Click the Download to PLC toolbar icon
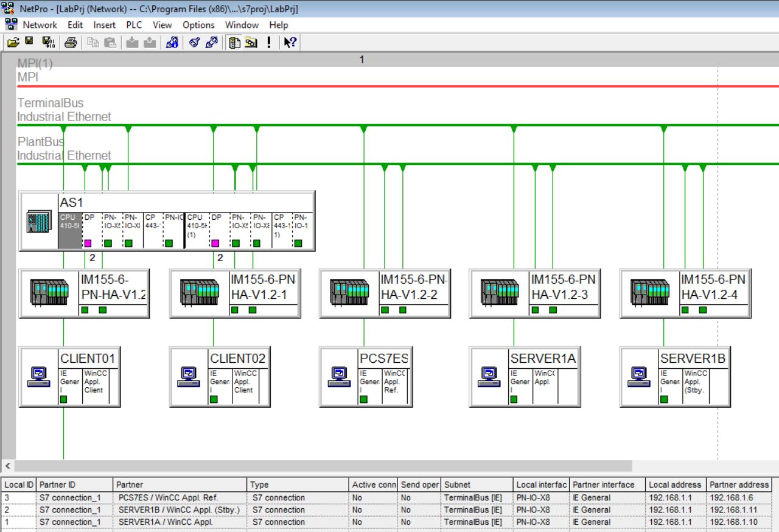779x532 pixels. [132, 43]
